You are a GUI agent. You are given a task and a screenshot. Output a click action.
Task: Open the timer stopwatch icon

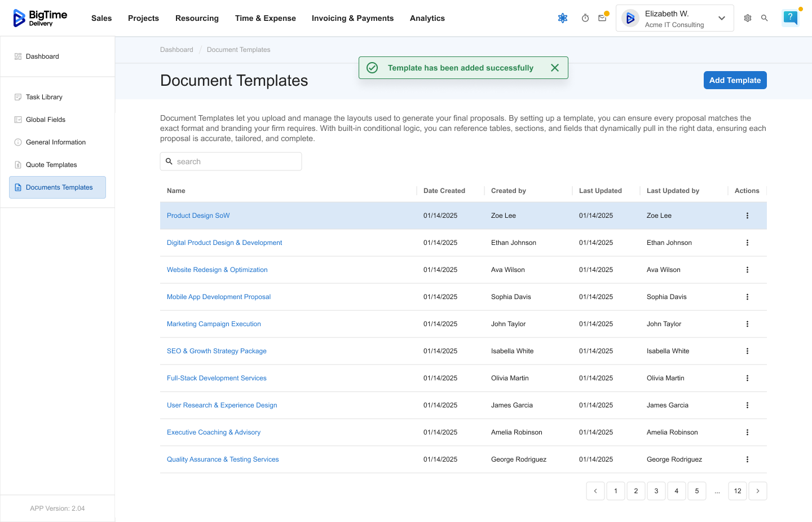(x=585, y=18)
